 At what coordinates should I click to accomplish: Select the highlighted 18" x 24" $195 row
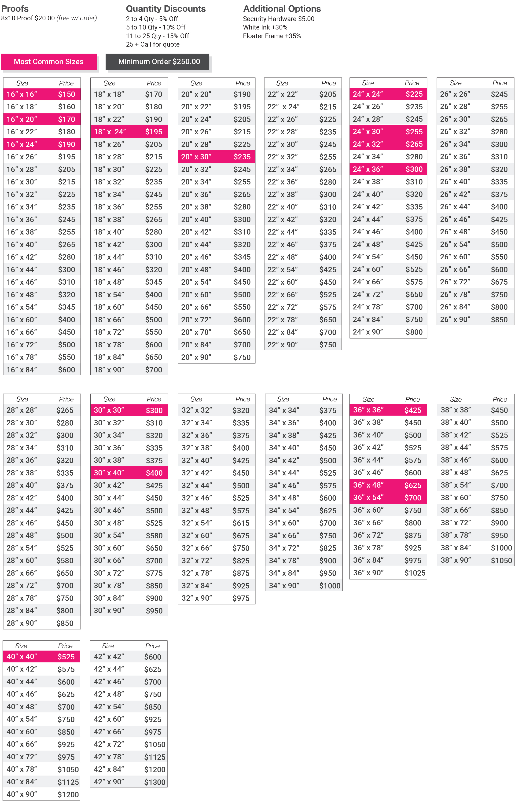(x=129, y=132)
